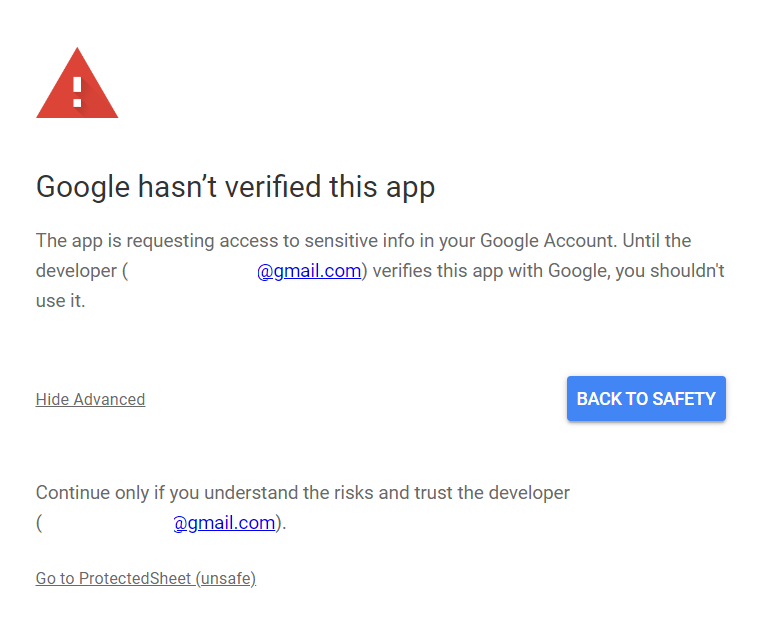Click the gmail.com link below the trust warning

[224, 522]
